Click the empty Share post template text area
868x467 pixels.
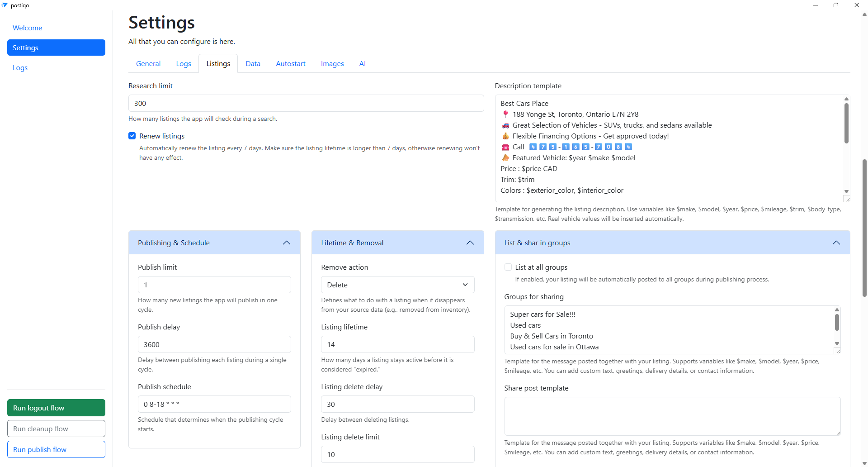pos(672,416)
